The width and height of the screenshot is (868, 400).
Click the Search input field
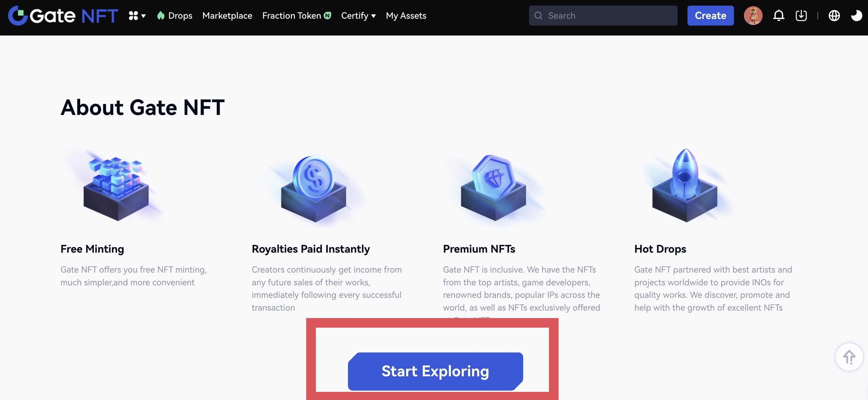(x=603, y=16)
